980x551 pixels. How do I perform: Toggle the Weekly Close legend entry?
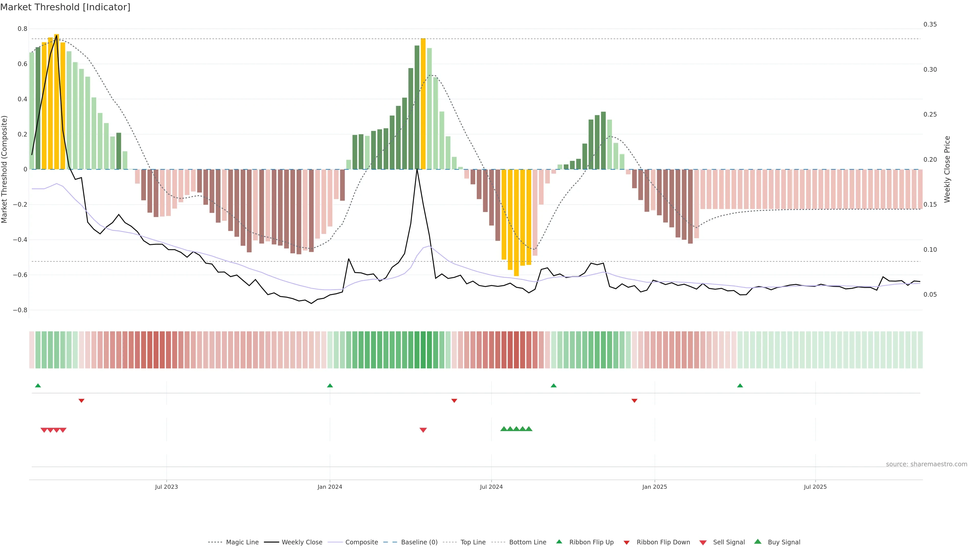click(x=302, y=542)
